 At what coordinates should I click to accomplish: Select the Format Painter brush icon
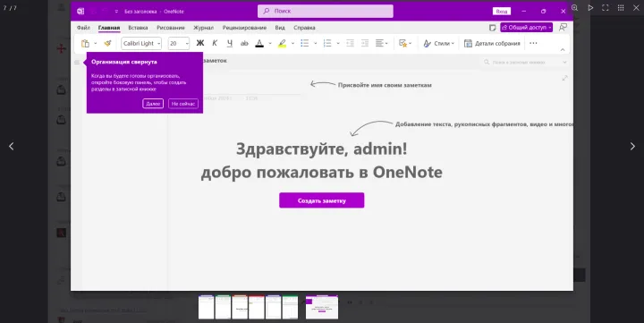coord(107,43)
